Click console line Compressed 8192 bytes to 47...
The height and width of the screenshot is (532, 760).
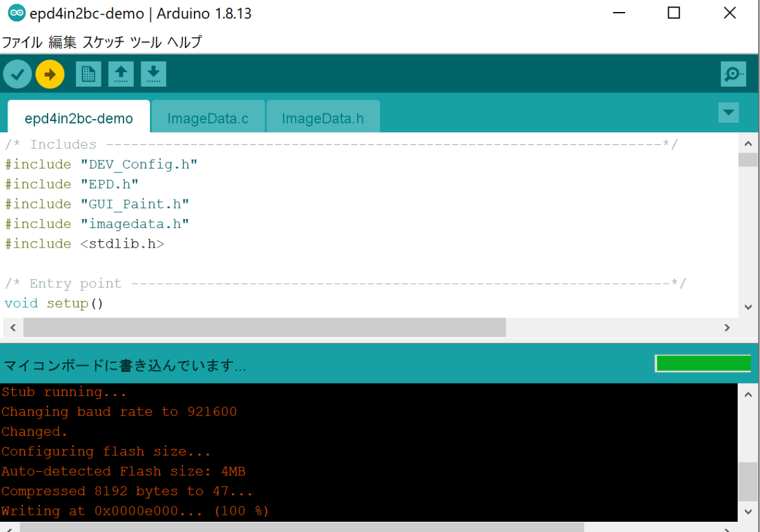point(127,491)
